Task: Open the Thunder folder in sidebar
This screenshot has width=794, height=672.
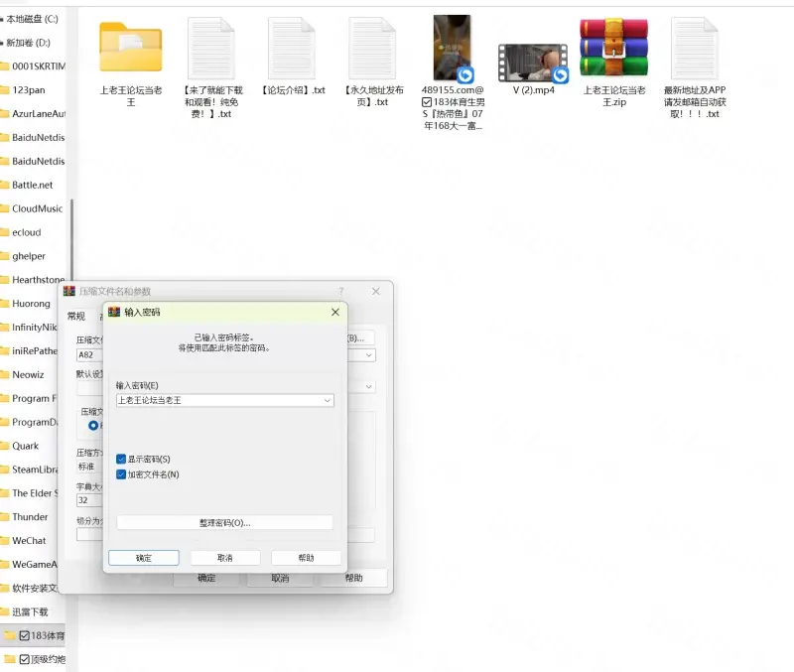Action: pyautogui.click(x=30, y=517)
